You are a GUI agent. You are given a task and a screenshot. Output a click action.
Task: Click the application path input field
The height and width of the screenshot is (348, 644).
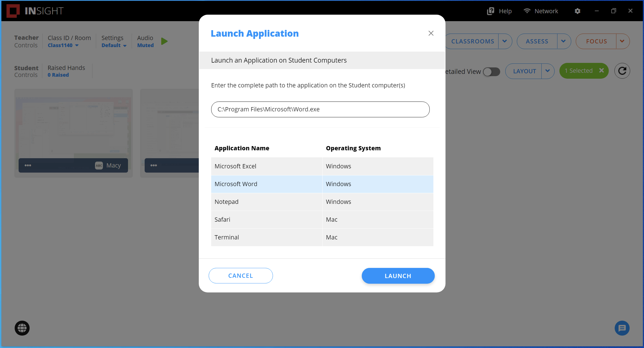click(x=320, y=109)
